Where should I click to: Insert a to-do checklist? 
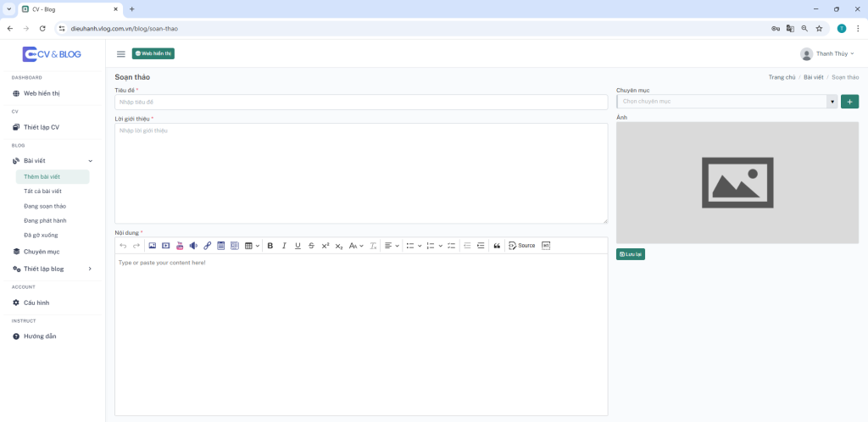pos(451,246)
